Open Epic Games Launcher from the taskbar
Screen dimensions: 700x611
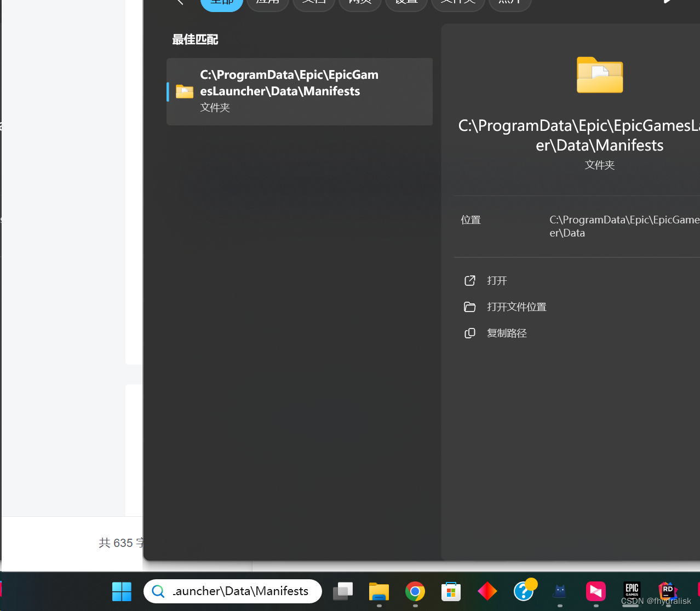(x=632, y=590)
